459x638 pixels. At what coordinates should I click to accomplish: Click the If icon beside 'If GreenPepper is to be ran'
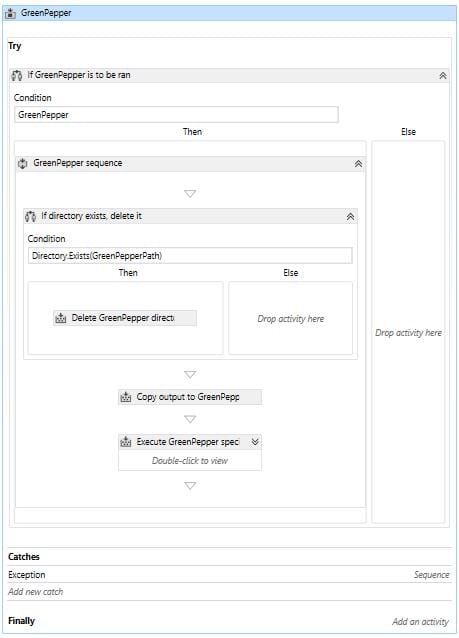17,75
